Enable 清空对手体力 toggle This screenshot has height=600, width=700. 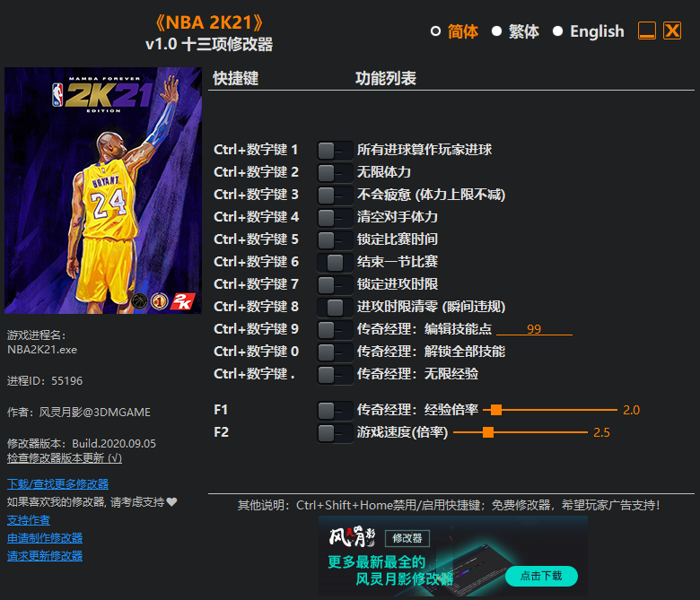click(335, 218)
